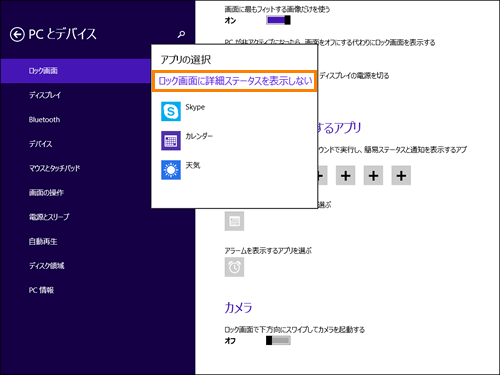This screenshot has width=500, height=375.
Task: Click the アラームを表示するアプリを選ぶ label
Action: [268, 251]
